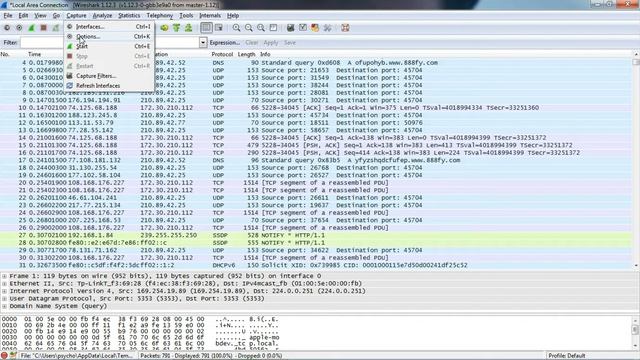Open the View menu

pyautogui.click(x=40, y=16)
